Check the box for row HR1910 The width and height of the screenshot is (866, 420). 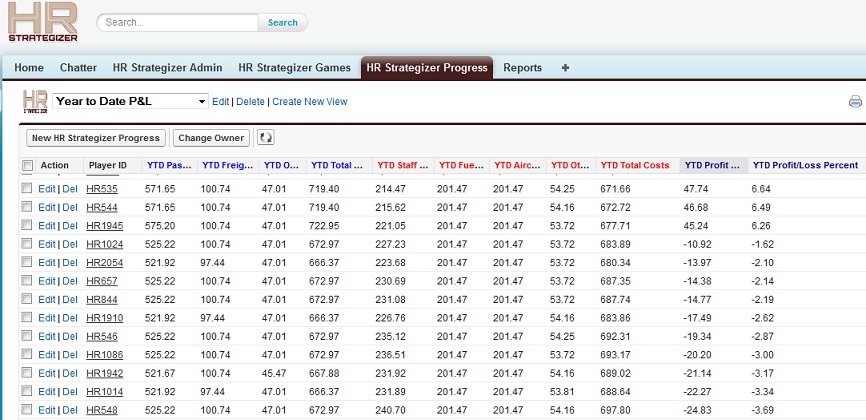point(27,317)
